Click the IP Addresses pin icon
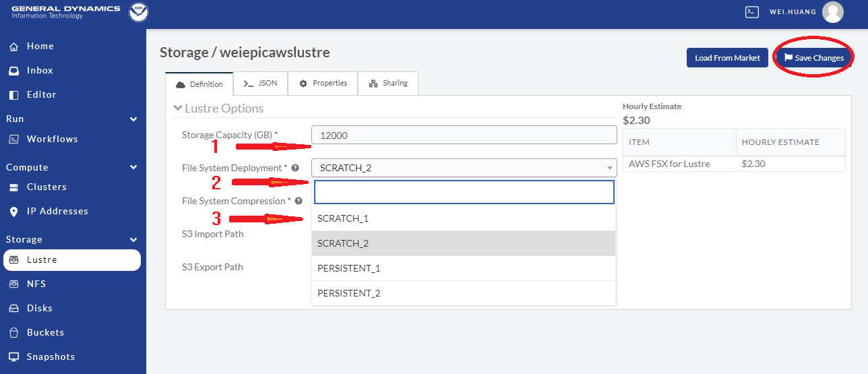868x374 pixels. tap(13, 212)
